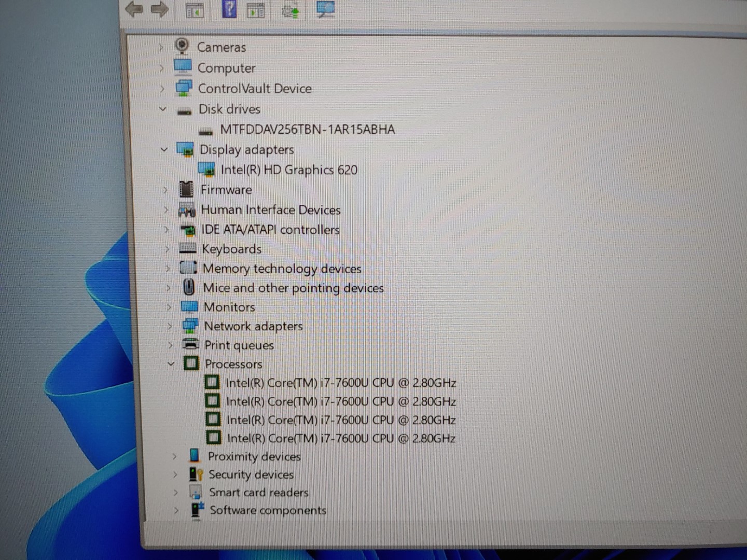Select the Intel(R) HD Graphics 620 text

pos(289,170)
